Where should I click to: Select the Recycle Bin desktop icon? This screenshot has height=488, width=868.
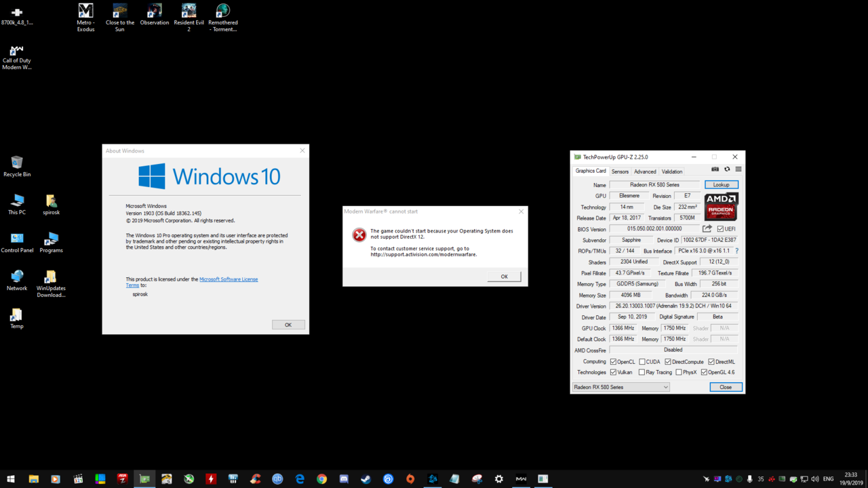pos(17,167)
